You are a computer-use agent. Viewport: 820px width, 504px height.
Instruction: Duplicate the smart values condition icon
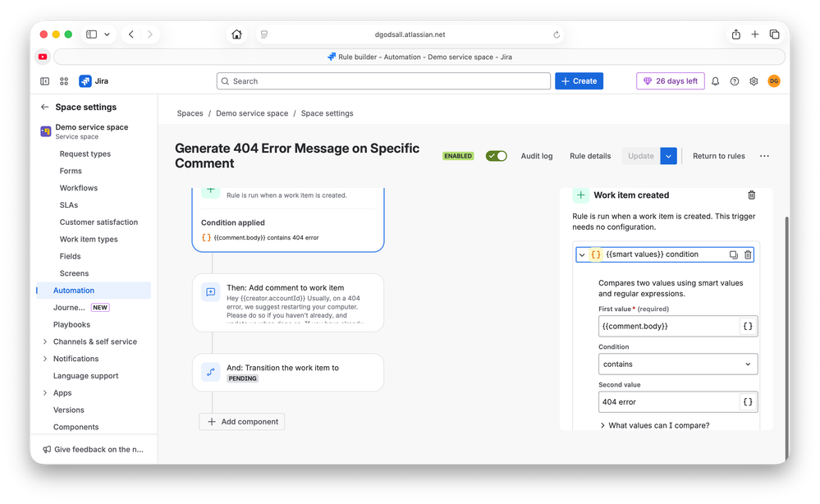click(x=734, y=254)
